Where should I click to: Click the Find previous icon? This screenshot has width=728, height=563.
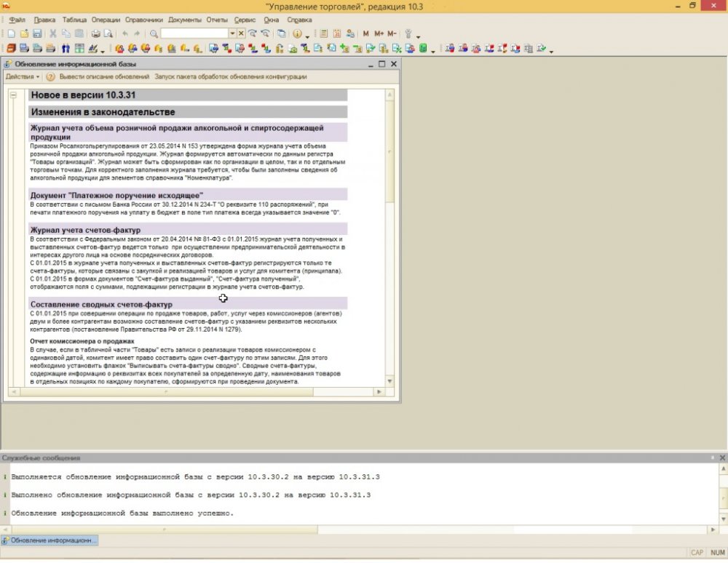265,33
